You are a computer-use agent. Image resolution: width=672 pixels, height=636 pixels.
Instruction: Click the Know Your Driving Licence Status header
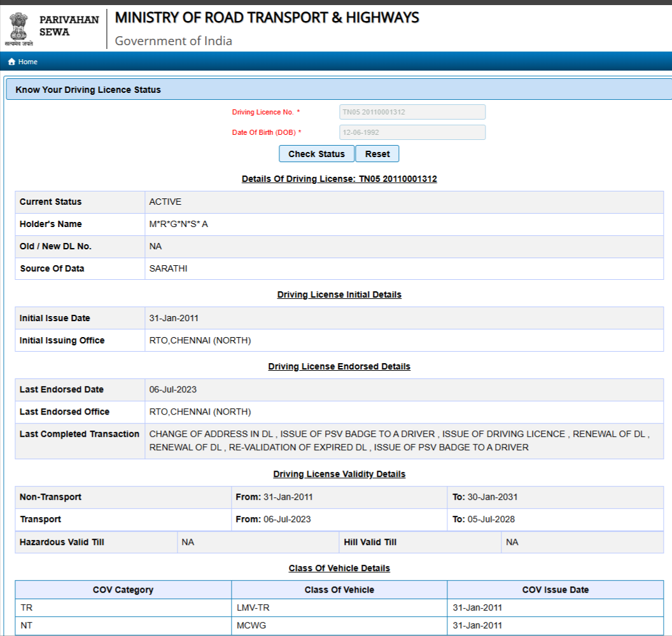point(88,90)
